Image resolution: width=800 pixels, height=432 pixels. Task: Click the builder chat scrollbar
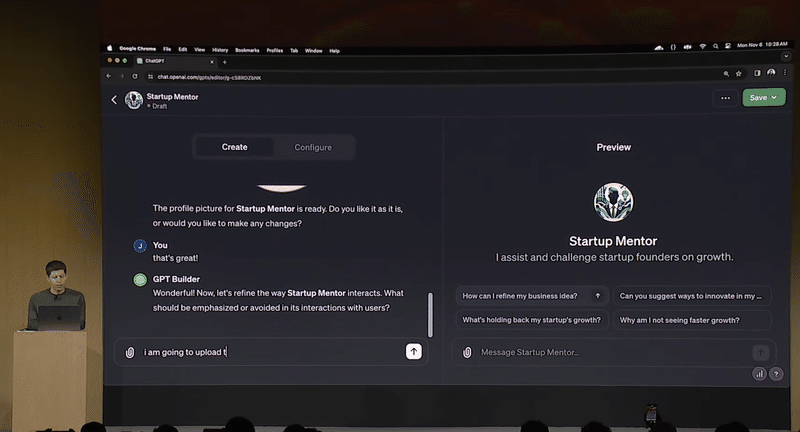pos(430,315)
